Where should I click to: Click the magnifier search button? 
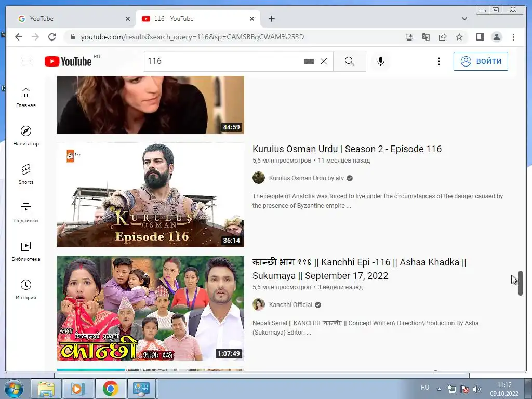pyautogui.click(x=350, y=61)
